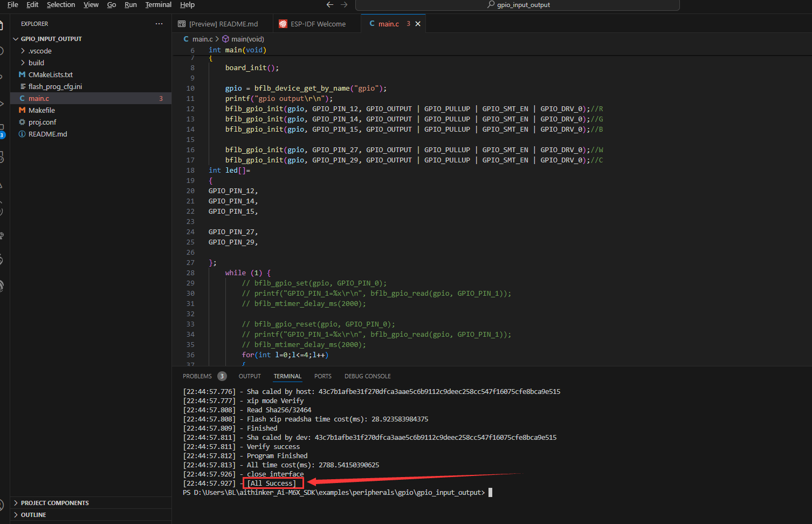Show the OUTPUT panel tab
812x524 pixels.
pyautogui.click(x=250, y=376)
